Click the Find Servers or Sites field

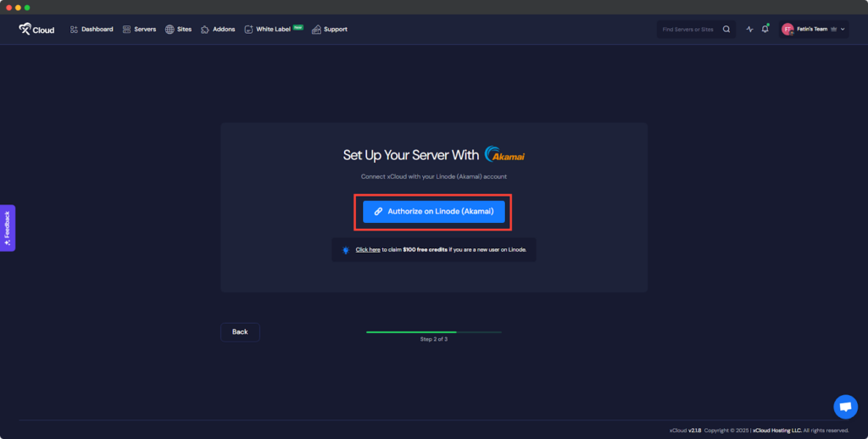[x=687, y=30]
